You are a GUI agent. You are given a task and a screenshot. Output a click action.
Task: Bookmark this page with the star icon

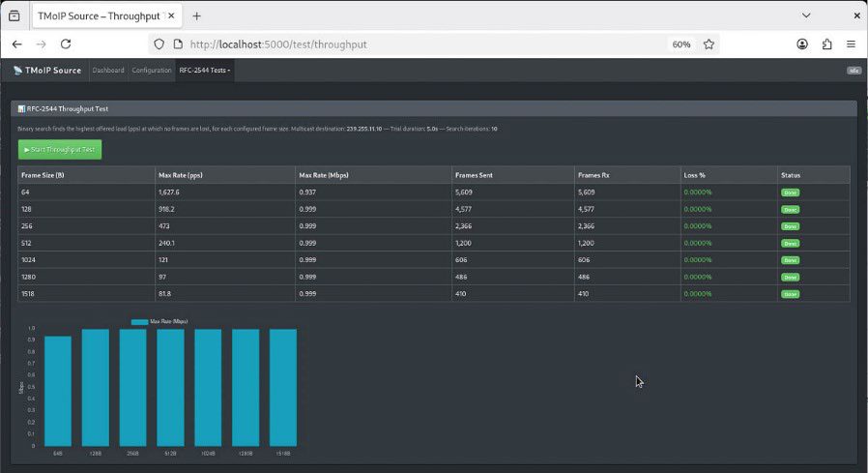(709, 44)
